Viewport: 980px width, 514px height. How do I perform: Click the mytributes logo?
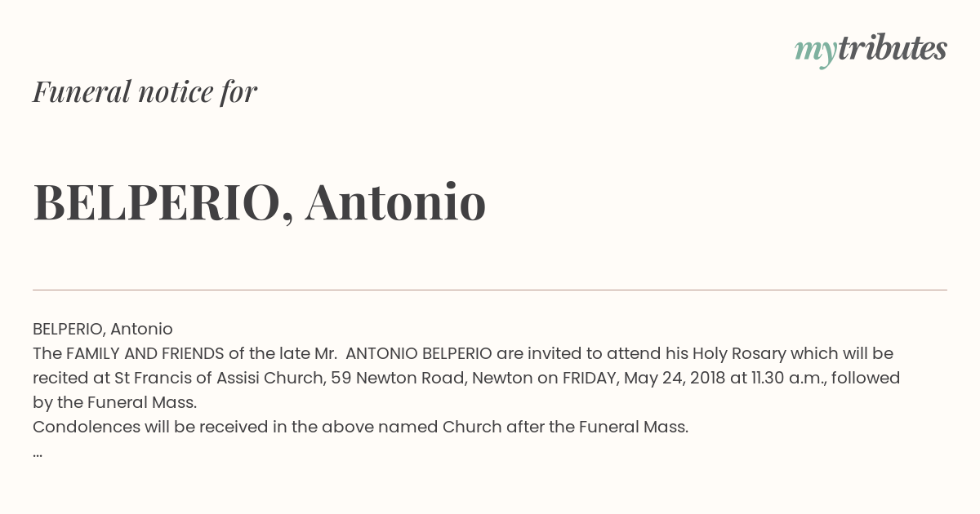(x=871, y=50)
